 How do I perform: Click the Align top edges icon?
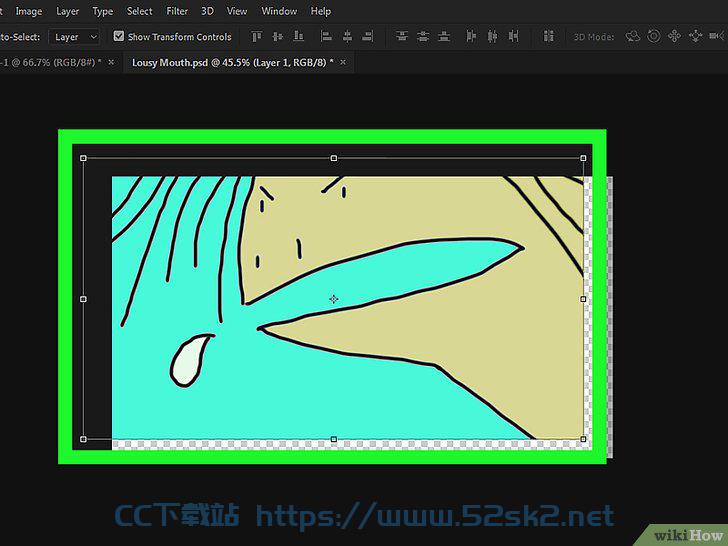pos(257,36)
